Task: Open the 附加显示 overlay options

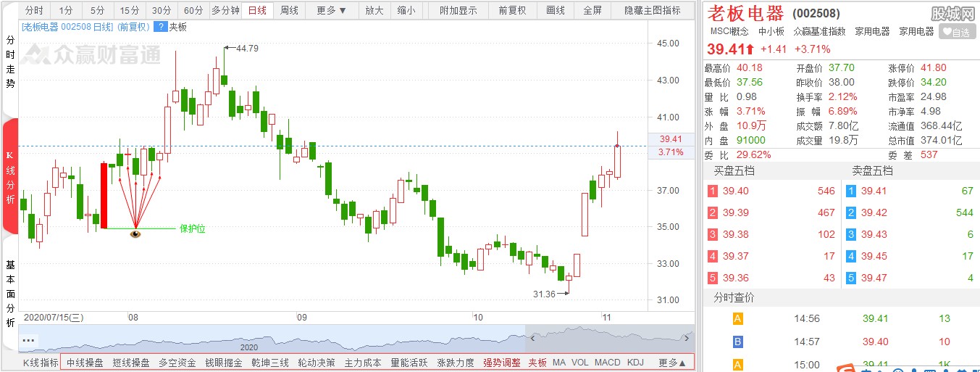Action: tap(458, 10)
